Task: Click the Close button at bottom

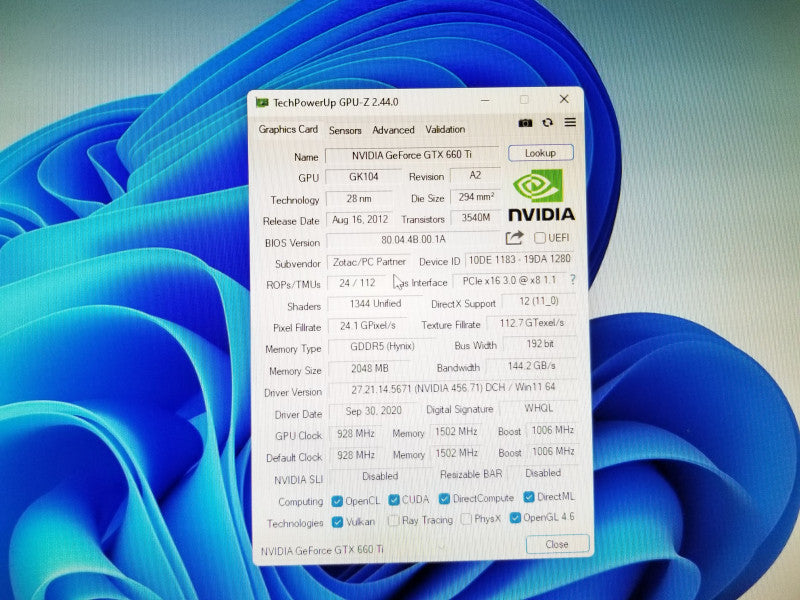Action: pyautogui.click(x=557, y=544)
